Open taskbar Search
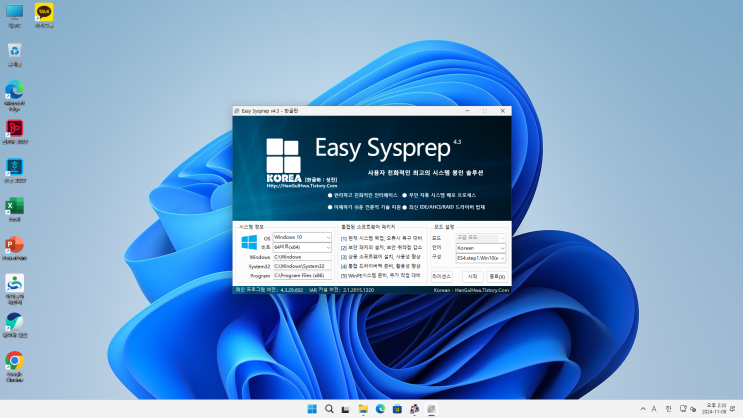This screenshot has height=418, width=743. [x=329, y=409]
